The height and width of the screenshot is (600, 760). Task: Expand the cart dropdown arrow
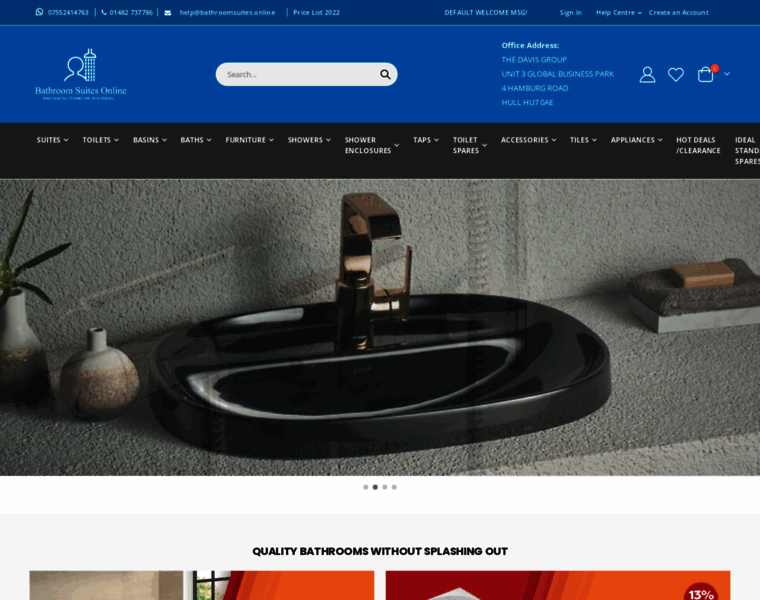point(727,74)
